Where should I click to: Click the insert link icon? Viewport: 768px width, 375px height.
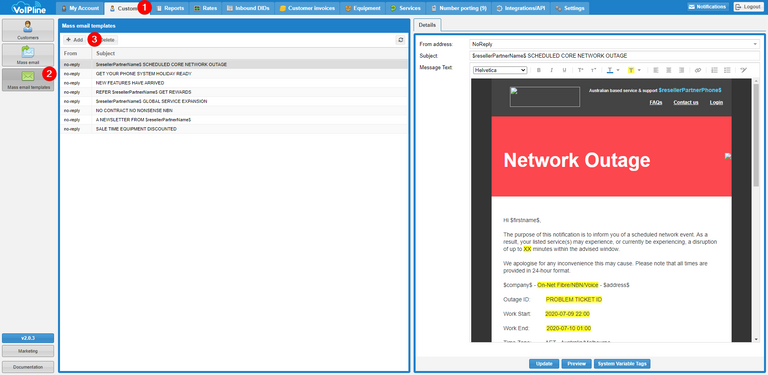698,70
